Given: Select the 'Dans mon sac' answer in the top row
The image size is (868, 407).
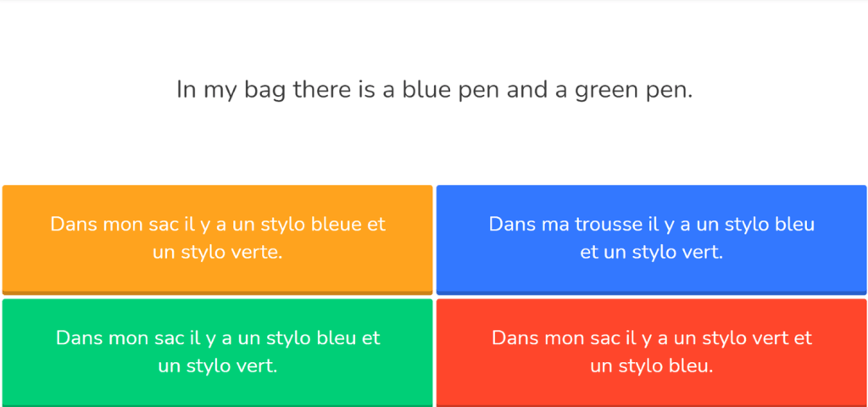Looking at the screenshot, I should coord(217,238).
